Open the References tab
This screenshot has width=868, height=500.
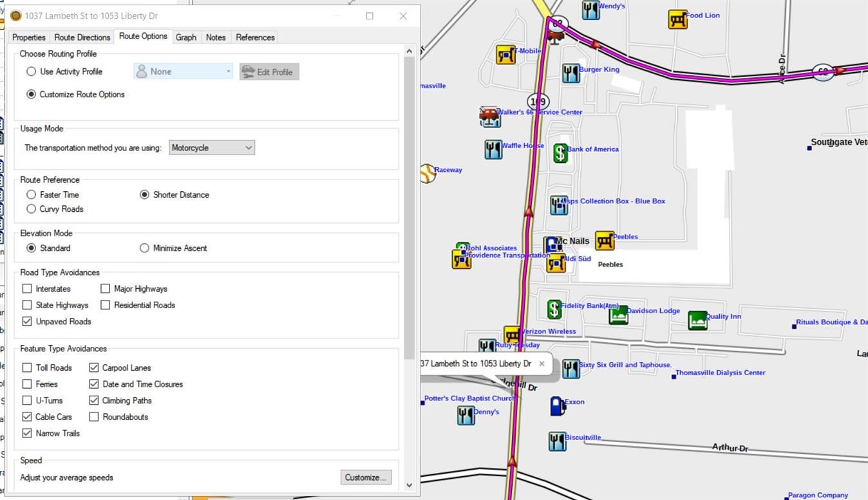pos(255,37)
